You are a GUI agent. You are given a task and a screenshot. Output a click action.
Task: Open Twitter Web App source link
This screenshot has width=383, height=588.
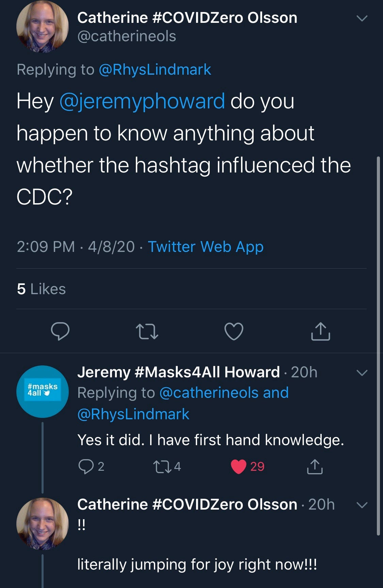206,246
